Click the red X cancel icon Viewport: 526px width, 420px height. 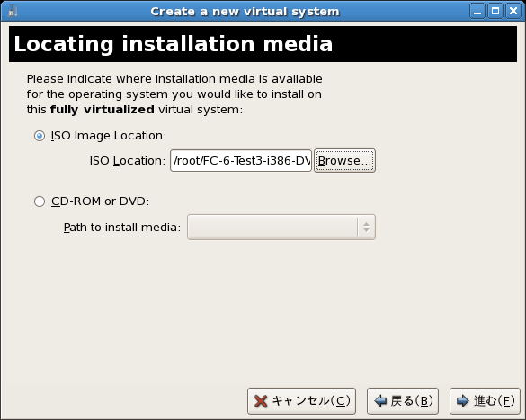click(261, 401)
